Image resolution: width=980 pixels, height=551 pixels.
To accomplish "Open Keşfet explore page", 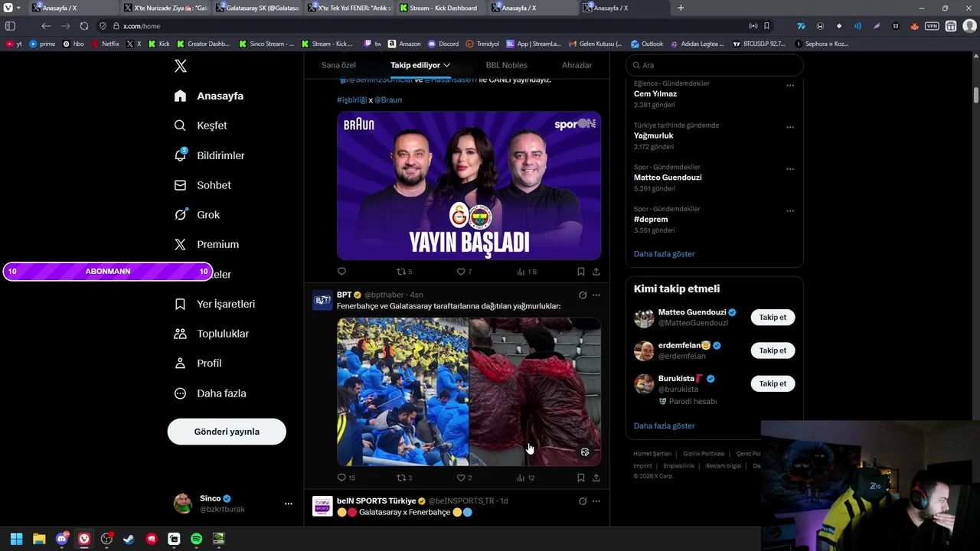I will (x=201, y=126).
